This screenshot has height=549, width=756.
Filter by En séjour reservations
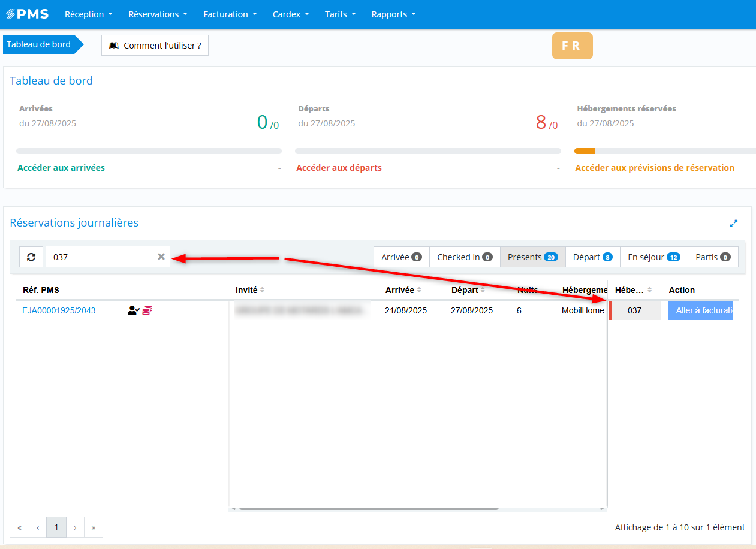[653, 257]
